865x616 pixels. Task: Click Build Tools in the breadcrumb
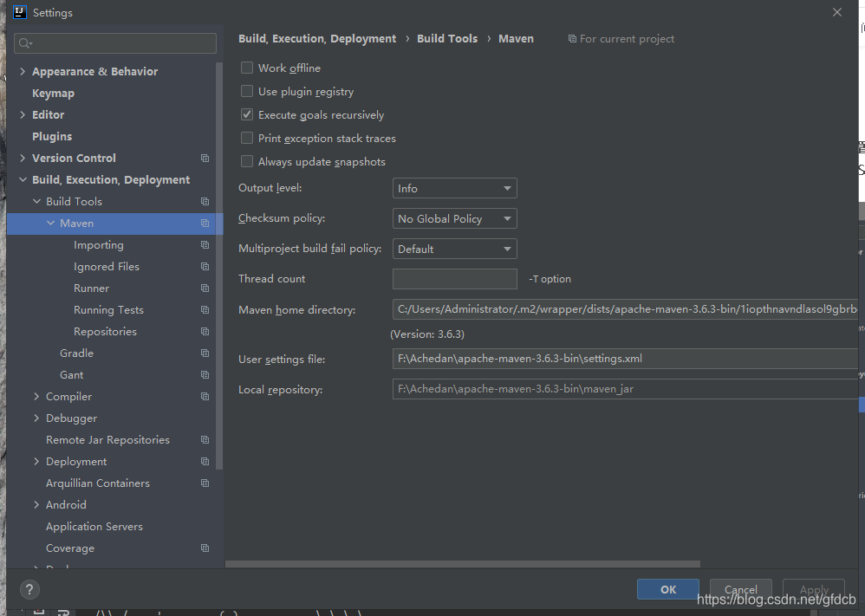pos(447,39)
